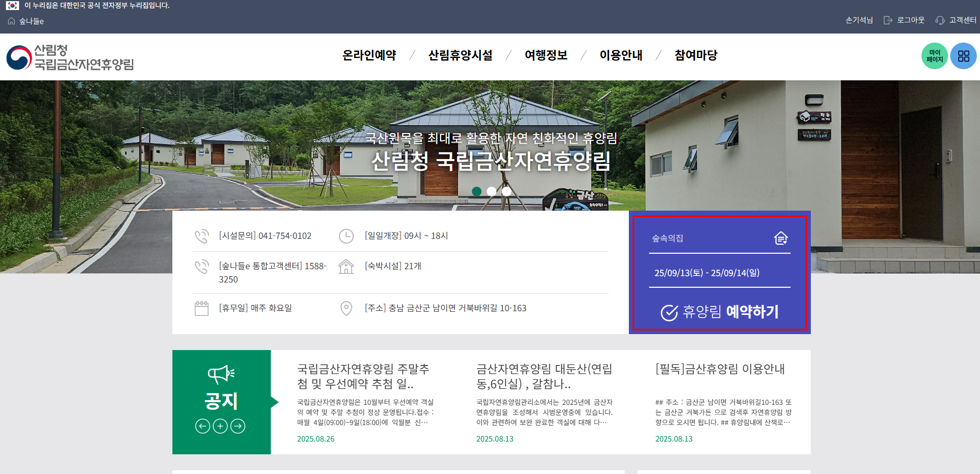This screenshot has width=980, height=474.
Task: Click the [숲나들e 통합고객센터] 1588-3250 text
Action: [x=273, y=273]
